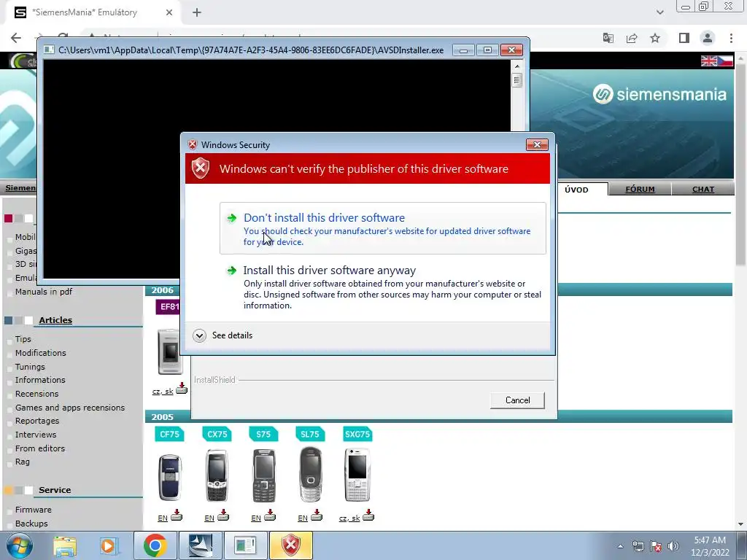Download SXG75 emulator cz, sk icon
Screen dimensions: 747x560
pos(368,516)
